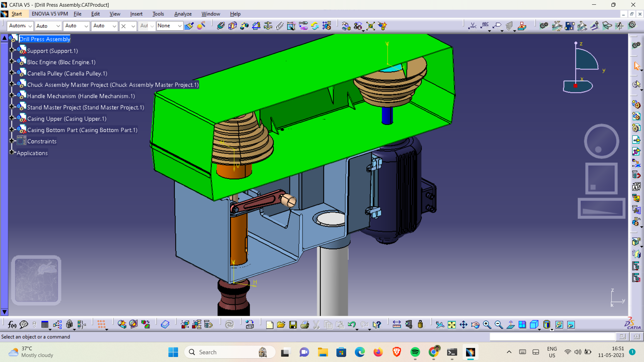644x362 pixels.
Task: Toggle the multi-view layout icon
Action: (x=522, y=324)
